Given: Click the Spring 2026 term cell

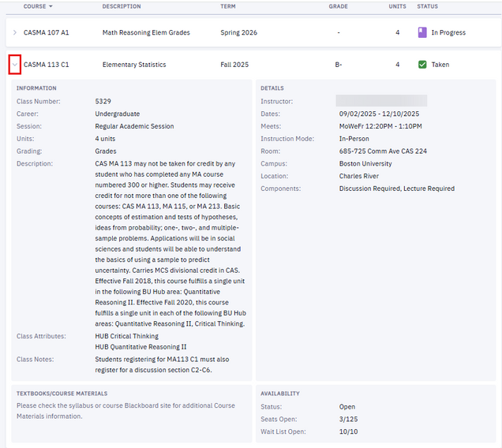Looking at the screenshot, I should (239, 32).
